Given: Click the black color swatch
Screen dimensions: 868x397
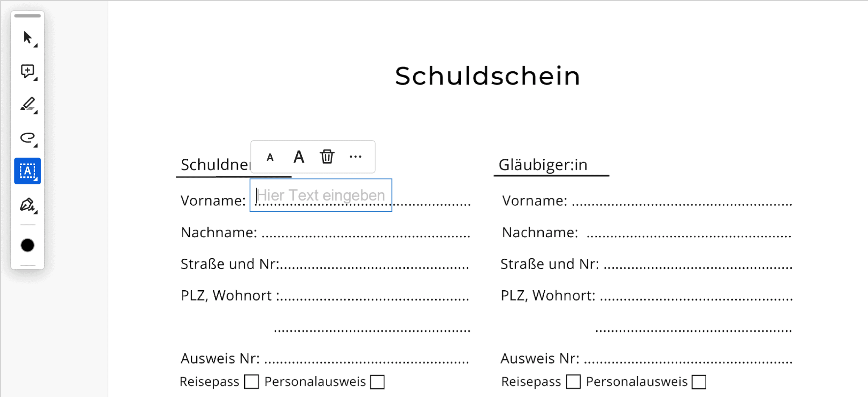Looking at the screenshot, I should (28, 245).
